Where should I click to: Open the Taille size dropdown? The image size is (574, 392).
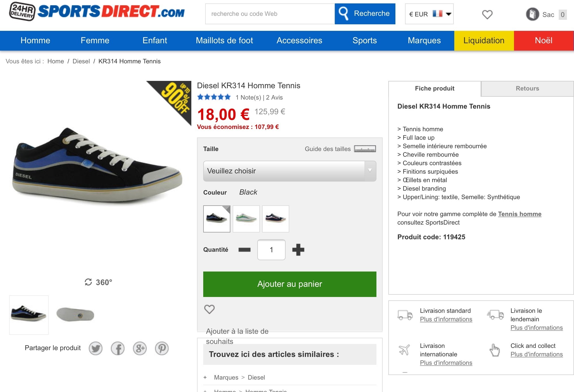(x=290, y=171)
